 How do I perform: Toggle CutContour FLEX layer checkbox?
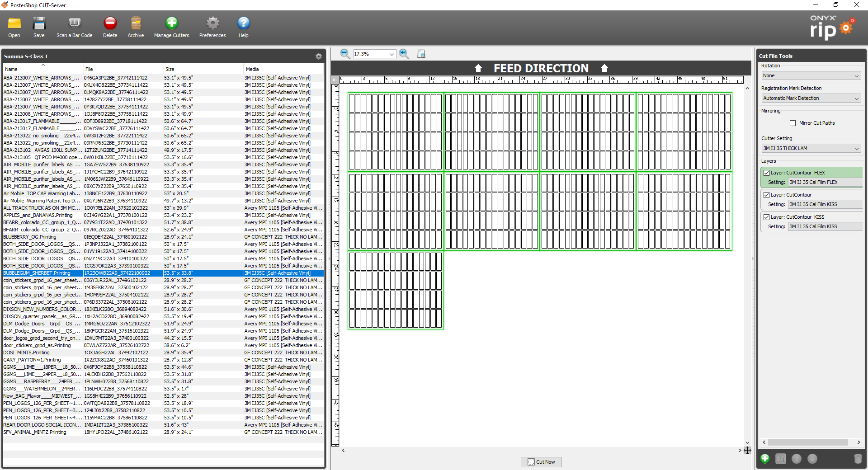[766, 173]
